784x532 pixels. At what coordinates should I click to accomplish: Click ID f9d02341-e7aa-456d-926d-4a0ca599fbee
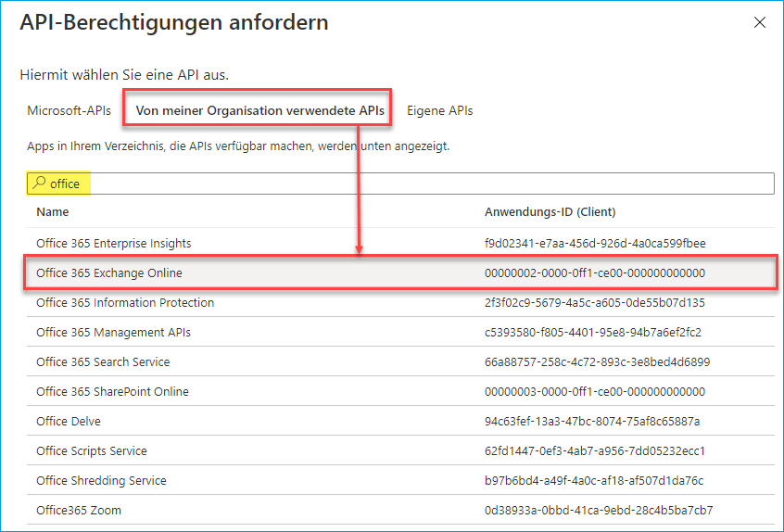(595, 244)
